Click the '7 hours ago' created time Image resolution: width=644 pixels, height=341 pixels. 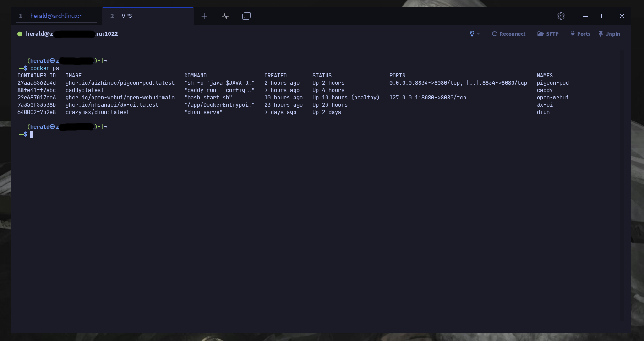point(282,90)
